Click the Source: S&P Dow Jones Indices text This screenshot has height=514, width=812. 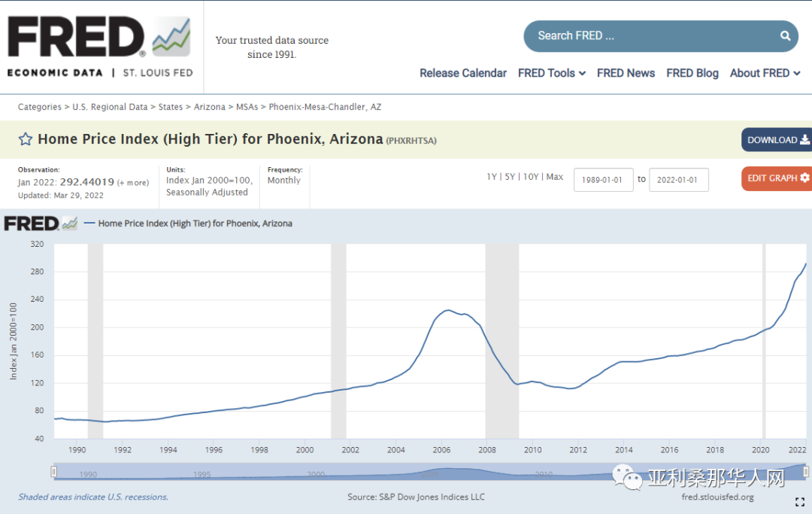[416, 497]
